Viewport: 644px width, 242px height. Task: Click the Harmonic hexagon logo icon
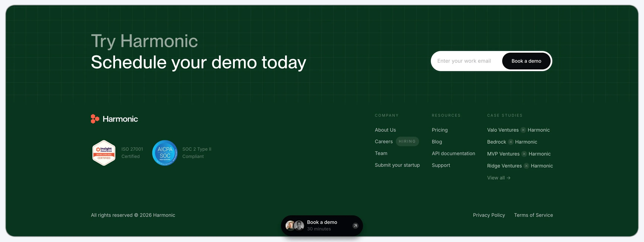pos(95,119)
